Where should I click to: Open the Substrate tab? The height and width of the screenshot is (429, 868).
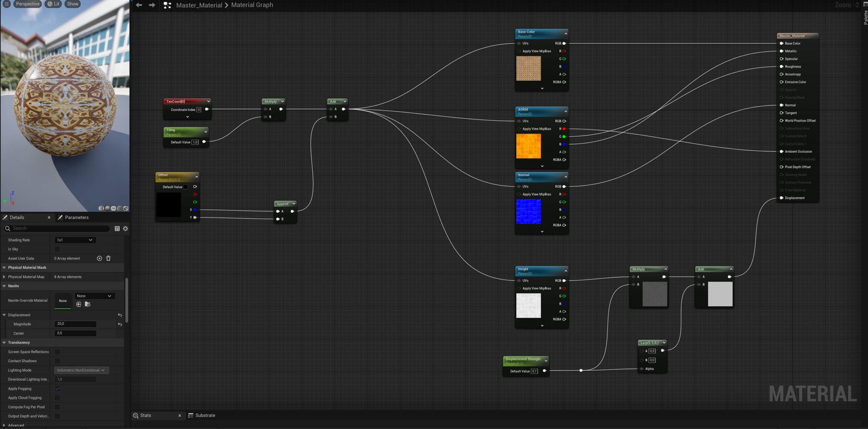click(x=205, y=416)
